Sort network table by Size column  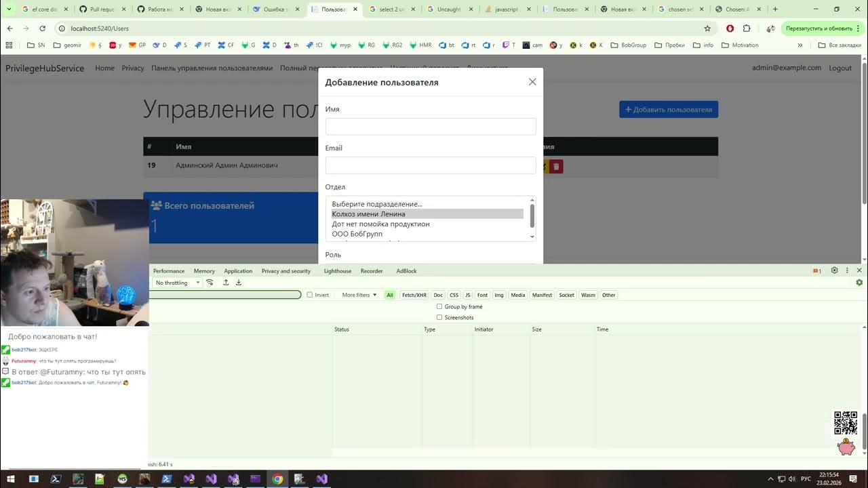click(x=562, y=329)
